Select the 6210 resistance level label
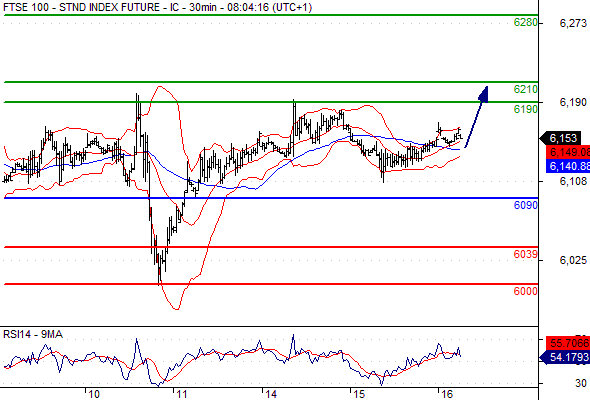The image size is (590, 400). [x=526, y=89]
